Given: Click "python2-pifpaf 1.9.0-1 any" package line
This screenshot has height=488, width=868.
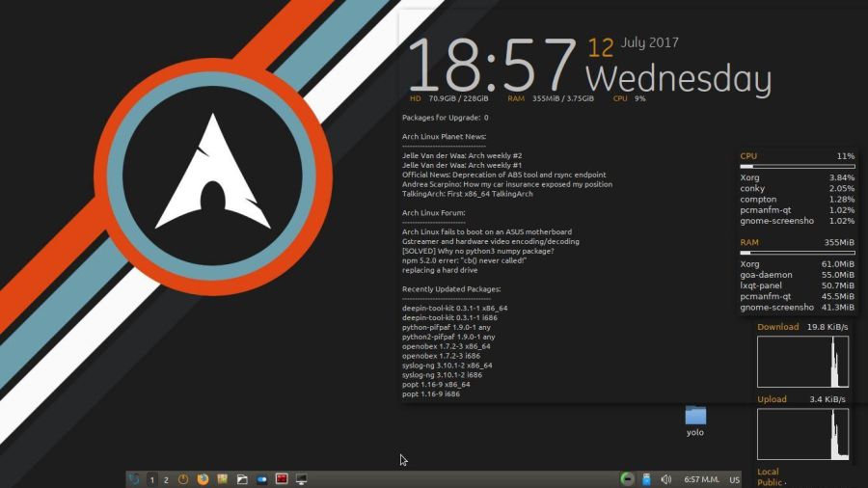Looking at the screenshot, I should click(448, 337).
